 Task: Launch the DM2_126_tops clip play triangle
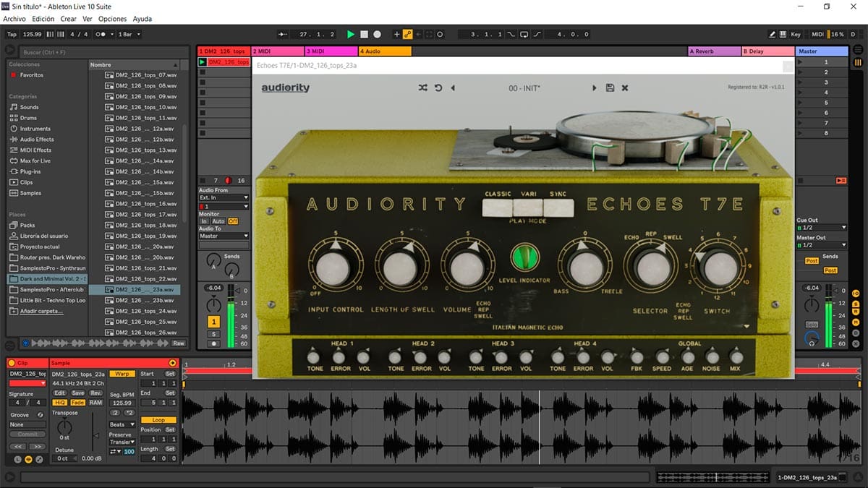[203, 62]
